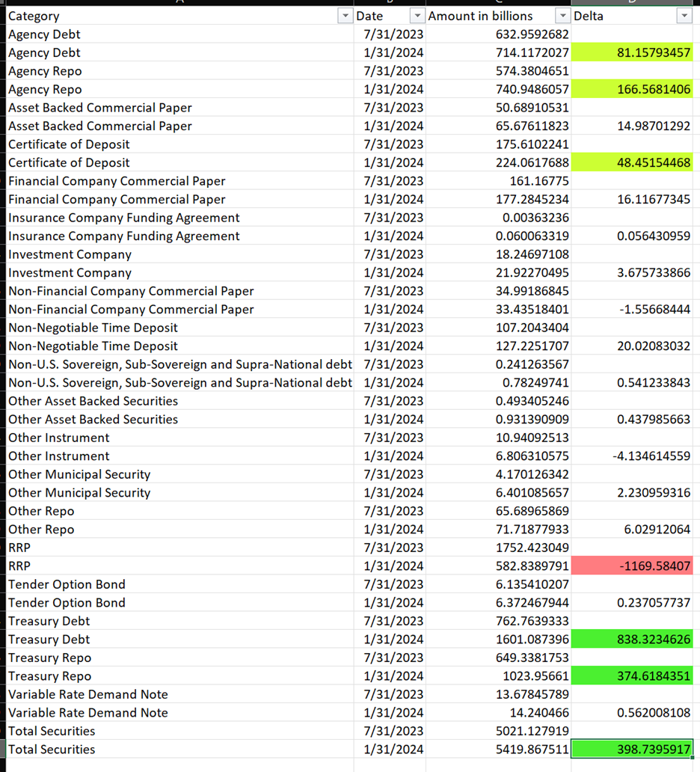Click delta cell 0.562008108
The image size is (700, 772).
click(x=632, y=712)
